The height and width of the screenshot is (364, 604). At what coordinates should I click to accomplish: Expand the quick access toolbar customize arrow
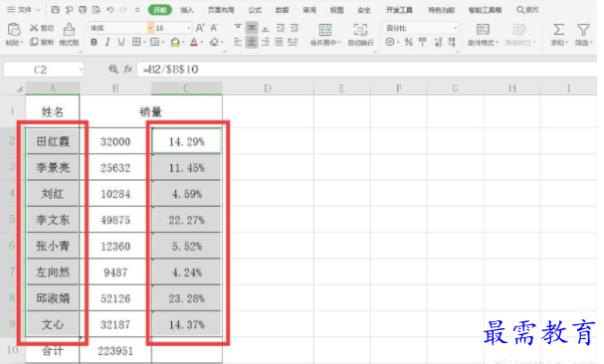coord(137,10)
